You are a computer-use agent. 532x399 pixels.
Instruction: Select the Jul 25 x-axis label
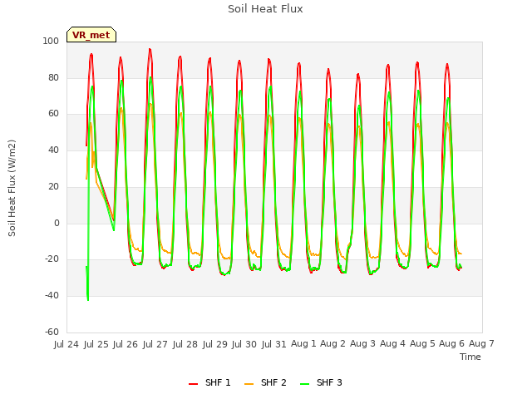point(96,344)
